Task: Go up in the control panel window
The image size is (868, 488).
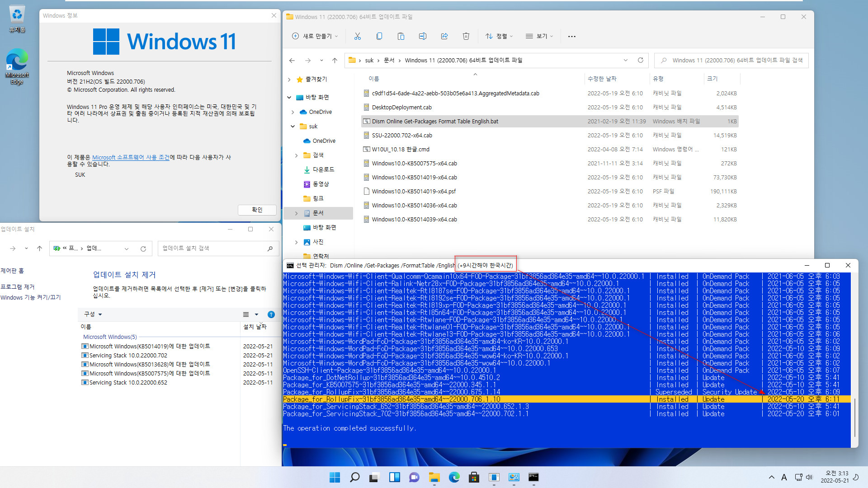Action: [x=40, y=249]
